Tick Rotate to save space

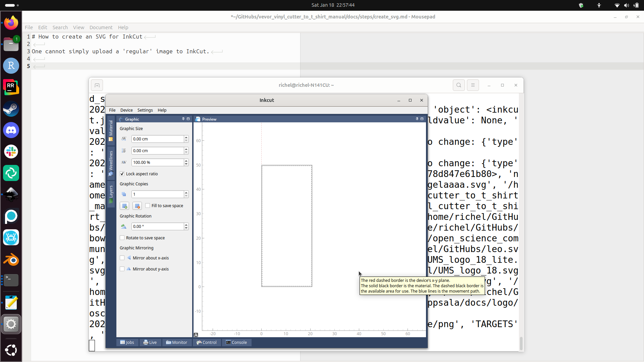click(122, 238)
